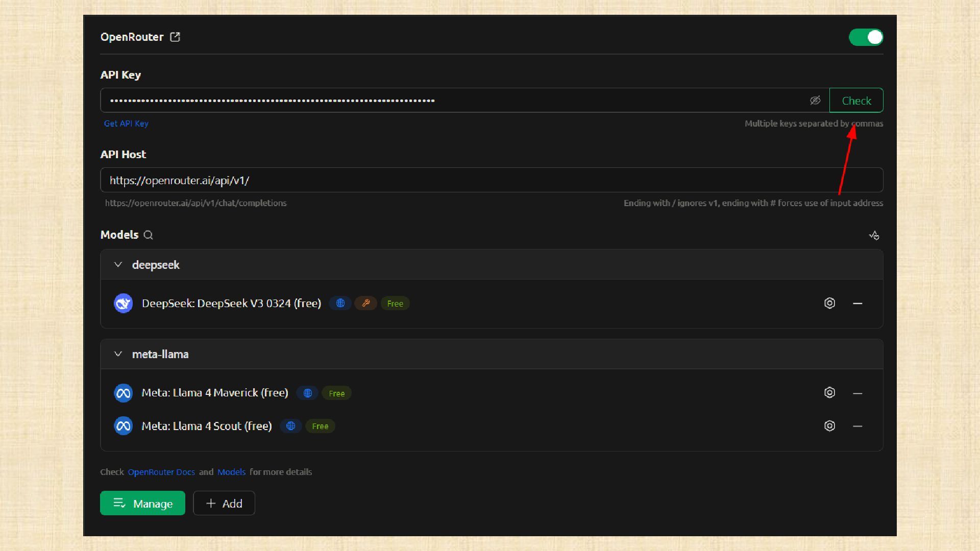The height and width of the screenshot is (551, 980).
Task: Disable the OpenRouter provider switch
Action: (x=866, y=37)
